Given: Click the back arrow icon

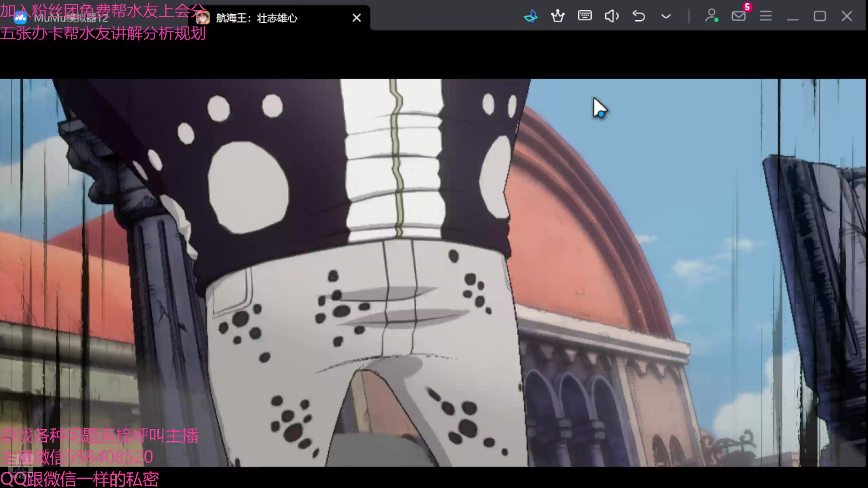Looking at the screenshot, I should [639, 16].
